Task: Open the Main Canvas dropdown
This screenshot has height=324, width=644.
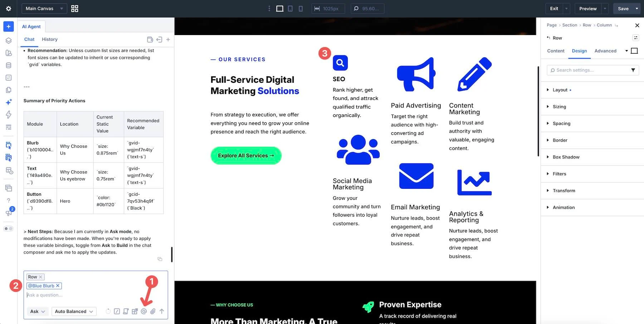Action: [44, 9]
